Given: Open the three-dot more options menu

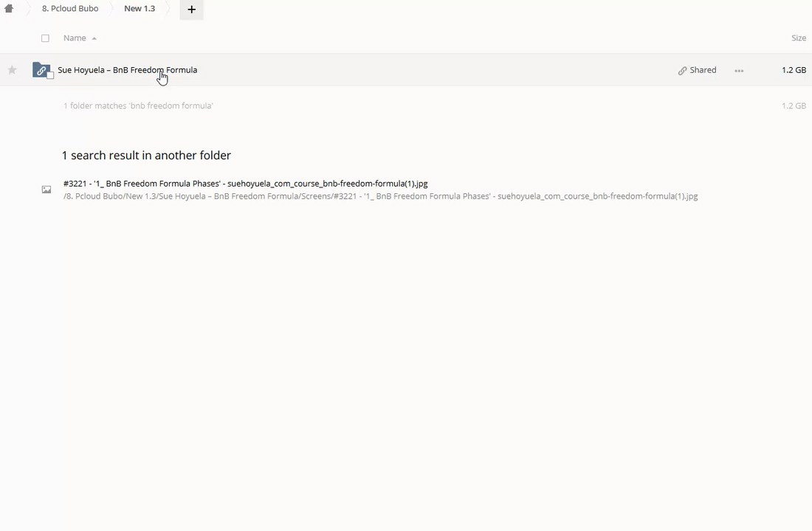Looking at the screenshot, I should [739, 71].
